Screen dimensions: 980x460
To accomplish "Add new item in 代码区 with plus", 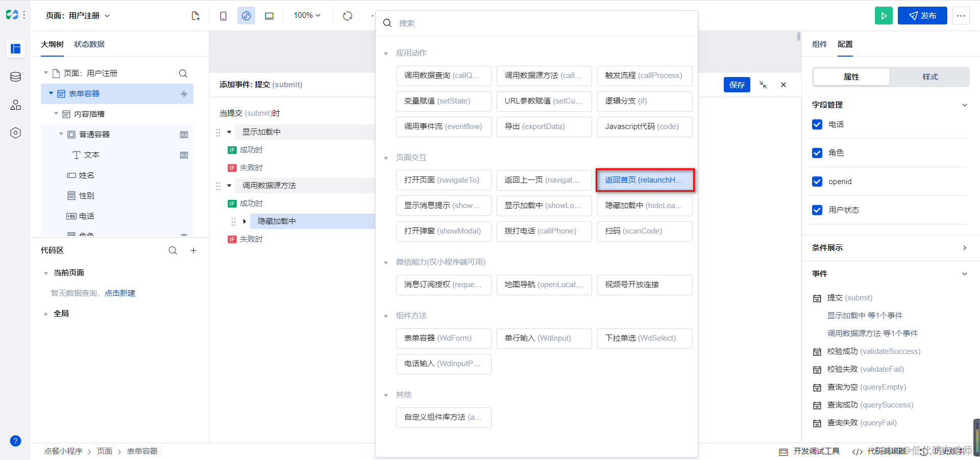I will (x=193, y=250).
